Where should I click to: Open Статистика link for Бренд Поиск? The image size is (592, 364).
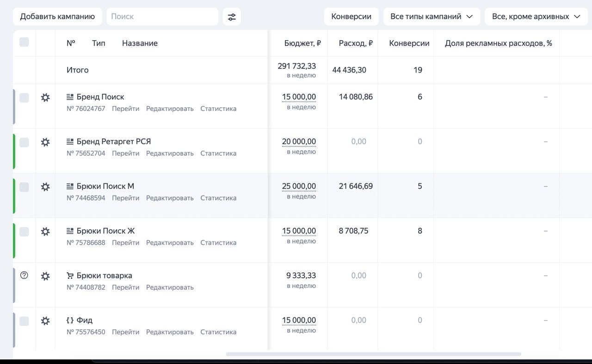(218, 109)
